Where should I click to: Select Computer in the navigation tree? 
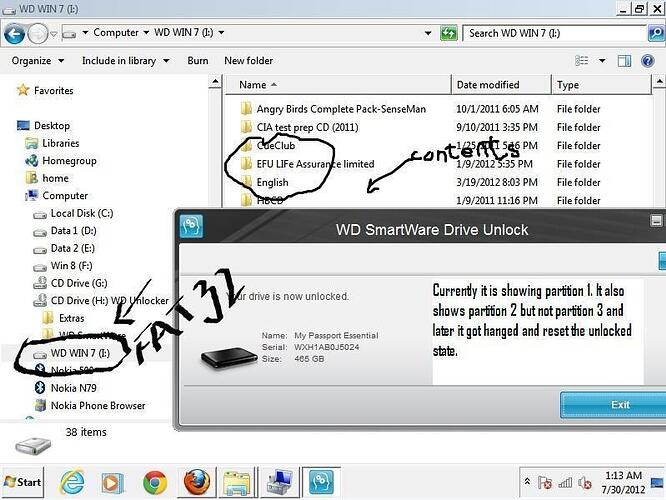(56, 195)
